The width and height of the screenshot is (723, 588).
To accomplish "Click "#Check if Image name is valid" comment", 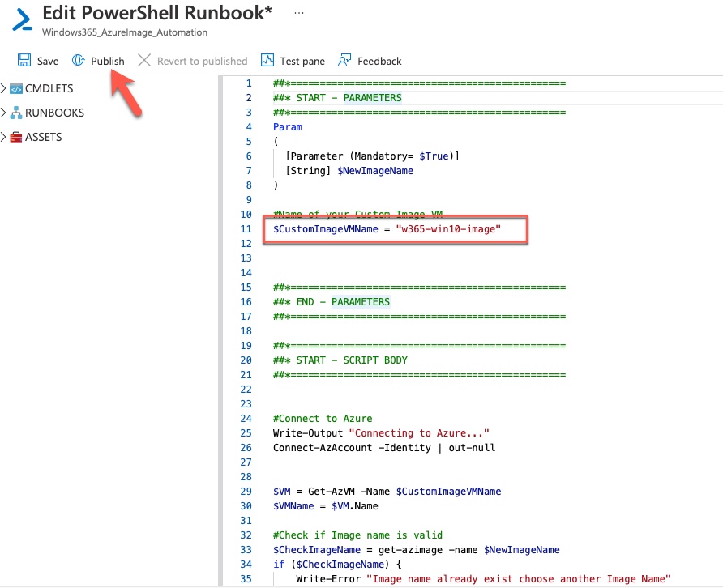I will click(357, 535).
